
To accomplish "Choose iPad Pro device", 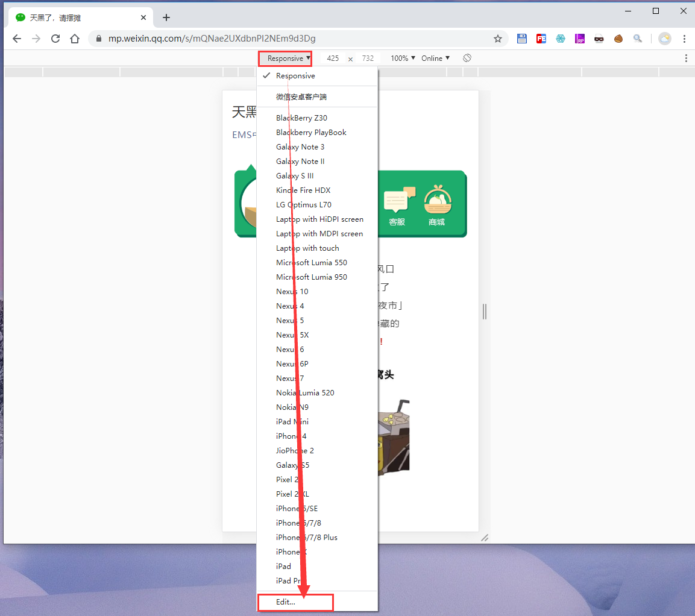I will [x=317, y=581].
